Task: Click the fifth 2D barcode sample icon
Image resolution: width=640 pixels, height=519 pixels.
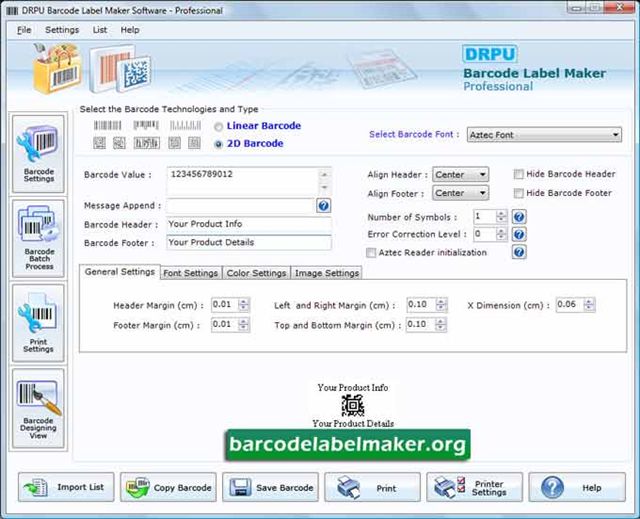Action: pyautogui.click(x=194, y=143)
